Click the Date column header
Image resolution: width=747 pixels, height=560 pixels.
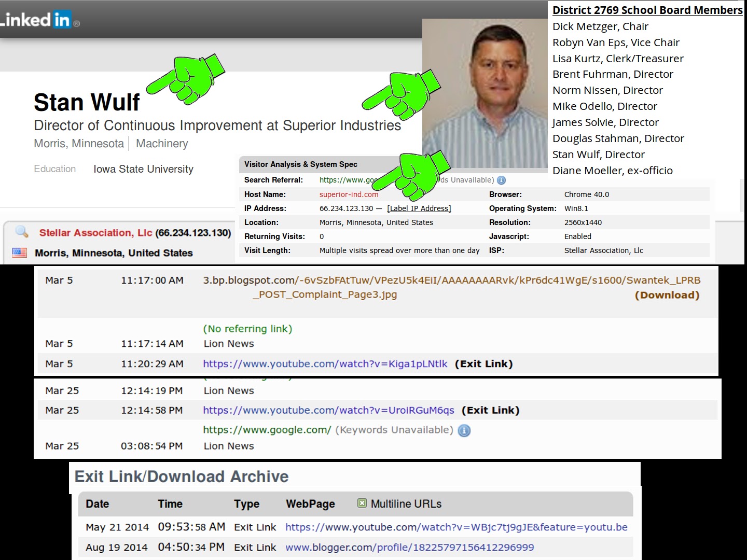pyautogui.click(x=97, y=504)
